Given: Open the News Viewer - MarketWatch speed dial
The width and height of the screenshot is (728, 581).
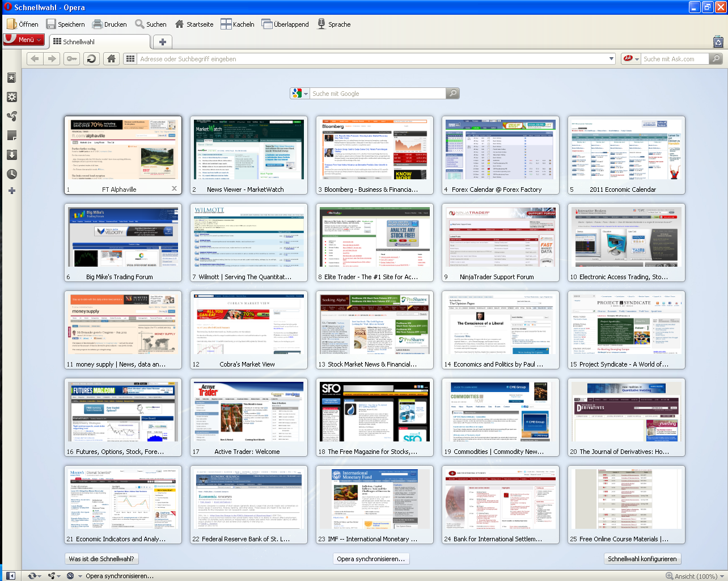Looking at the screenshot, I should [x=249, y=155].
